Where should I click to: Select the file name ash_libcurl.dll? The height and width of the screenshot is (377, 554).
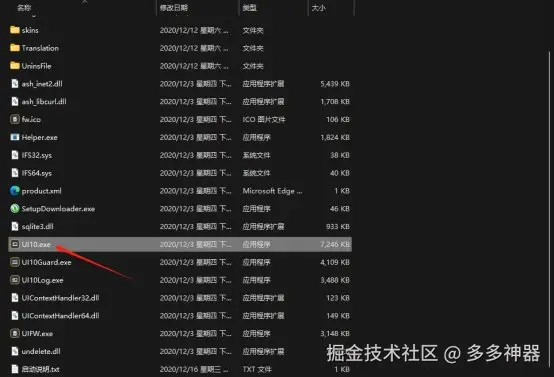tap(44, 102)
